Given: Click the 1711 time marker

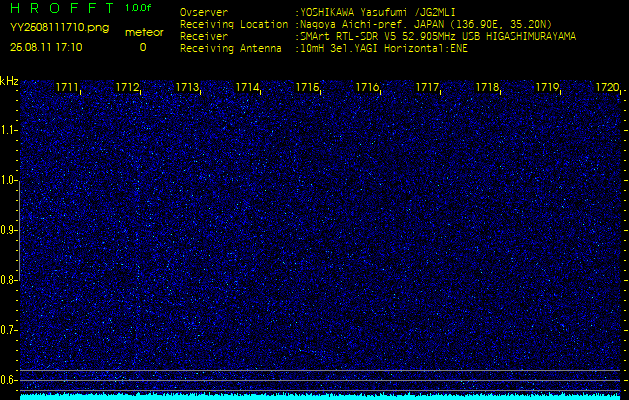Looking at the screenshot, I should click(67, 87).
